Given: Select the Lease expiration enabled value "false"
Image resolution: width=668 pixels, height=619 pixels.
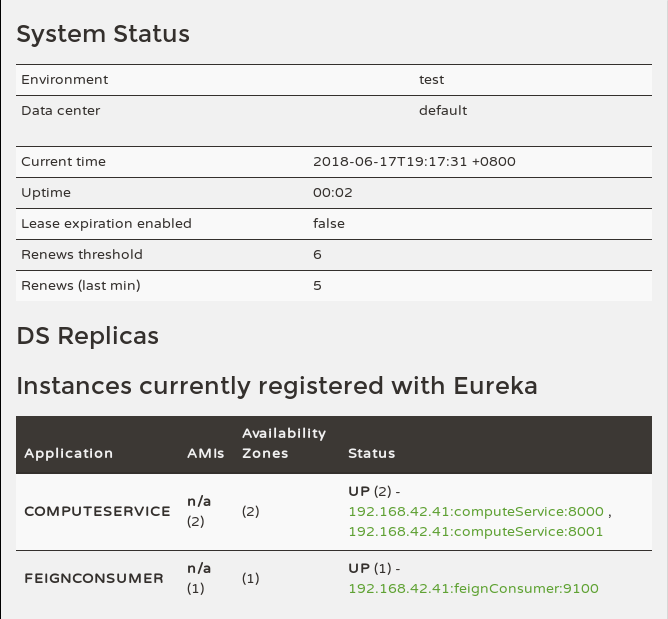Looking at the screenshot, I should coord(328,223).
